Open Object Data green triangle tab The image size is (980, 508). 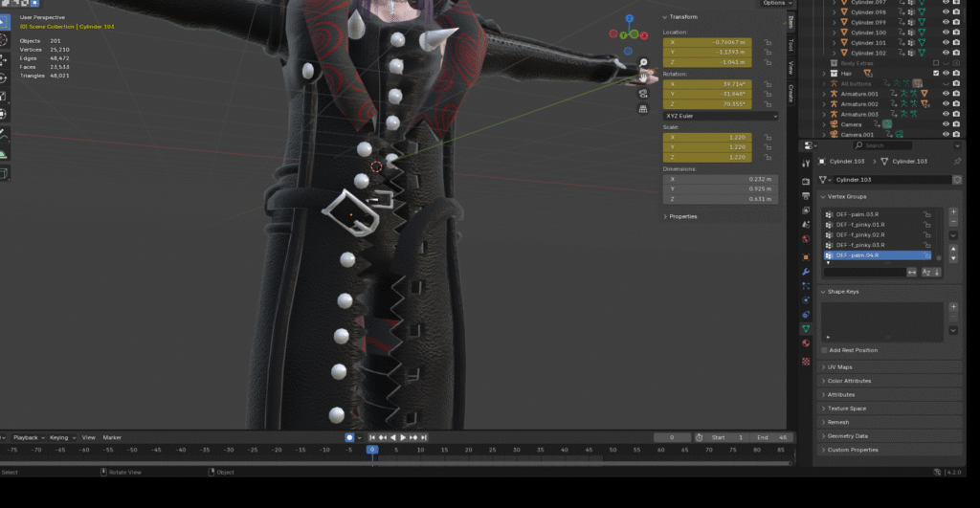pos(806,328)
